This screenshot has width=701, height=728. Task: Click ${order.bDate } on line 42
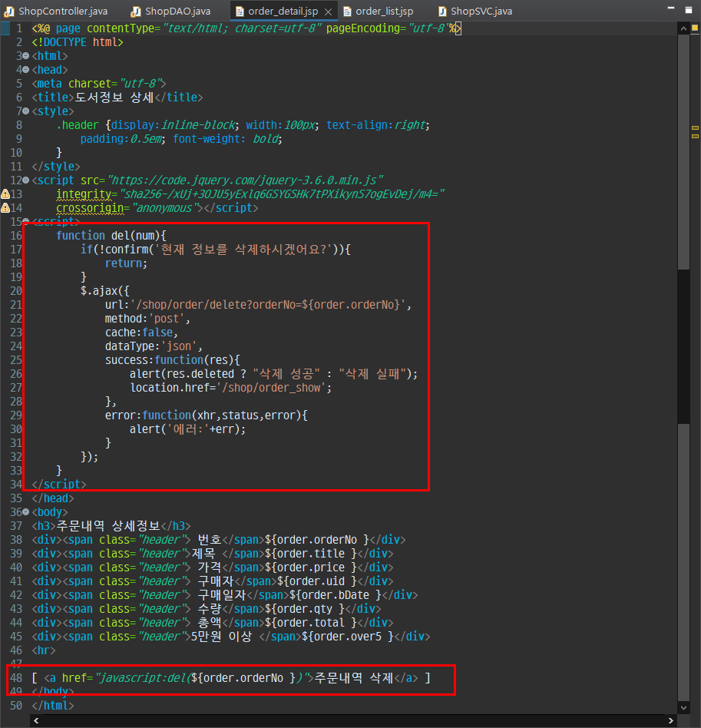click(336, 595)
